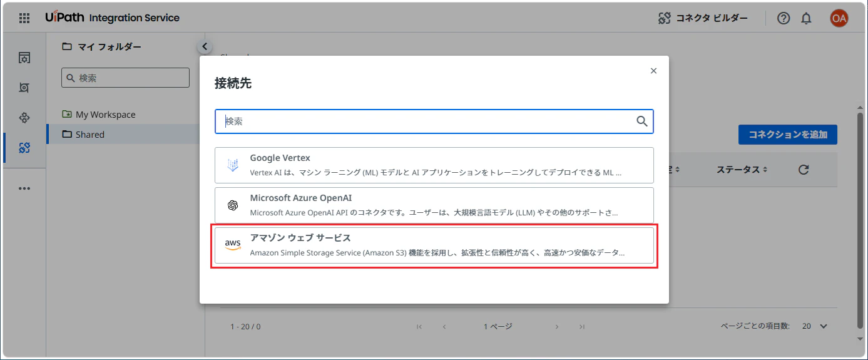Select the second left sidebar icon
Viewport: 868px width, 360px height.
click(x=24, y=88)
